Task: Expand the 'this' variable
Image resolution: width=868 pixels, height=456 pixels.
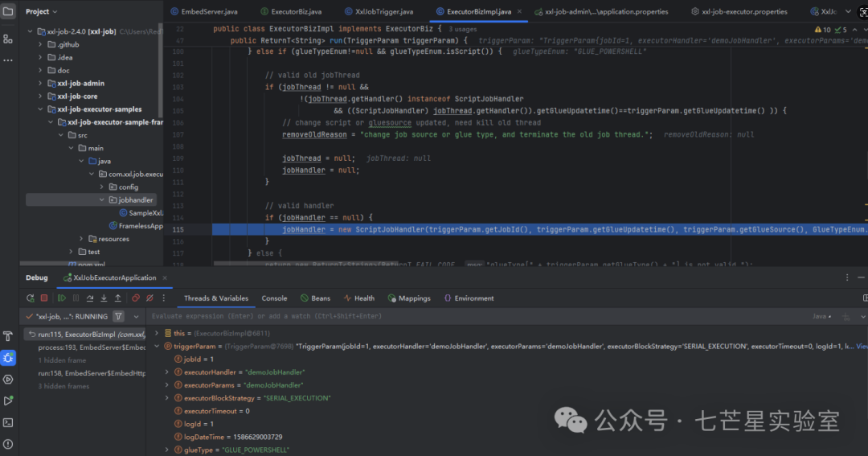Action: coord(157,333)
